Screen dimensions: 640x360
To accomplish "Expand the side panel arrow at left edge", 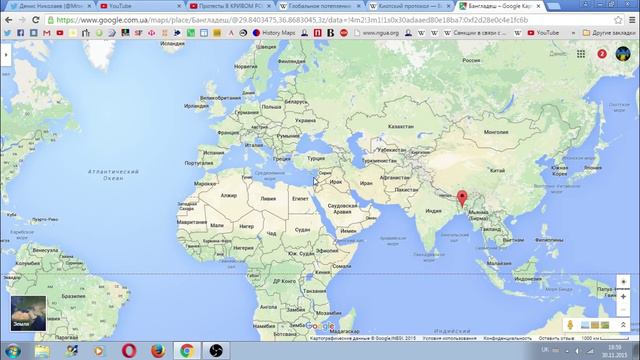I will coord(6,54).
